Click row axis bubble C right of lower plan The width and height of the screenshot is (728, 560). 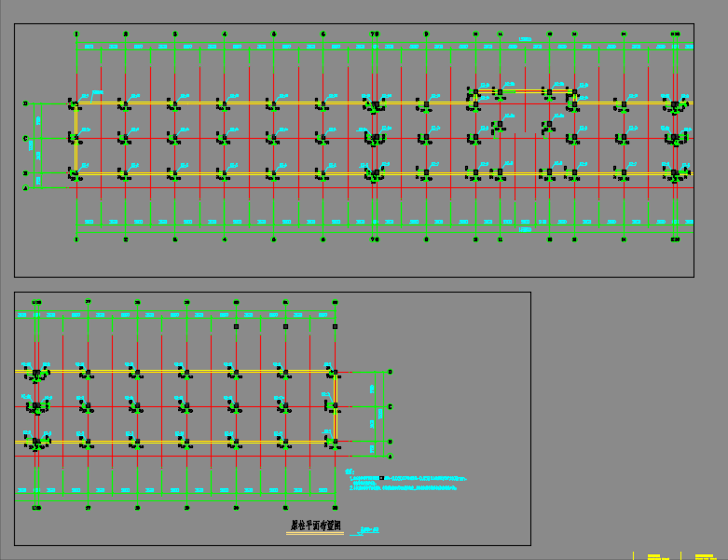[x=390, y=407]
